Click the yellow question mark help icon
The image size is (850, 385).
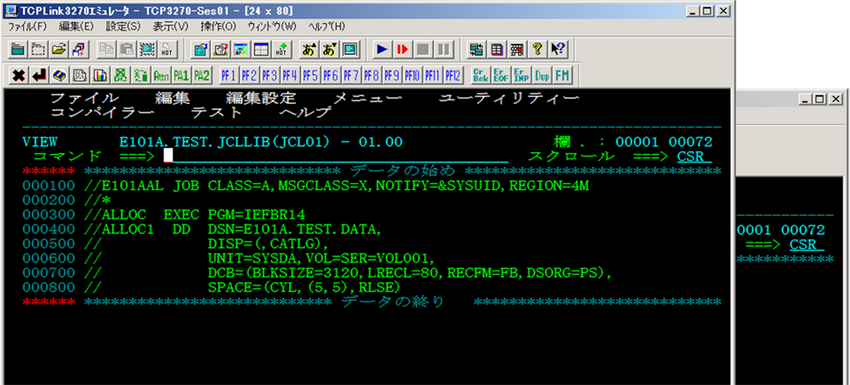tap(537, 49)
